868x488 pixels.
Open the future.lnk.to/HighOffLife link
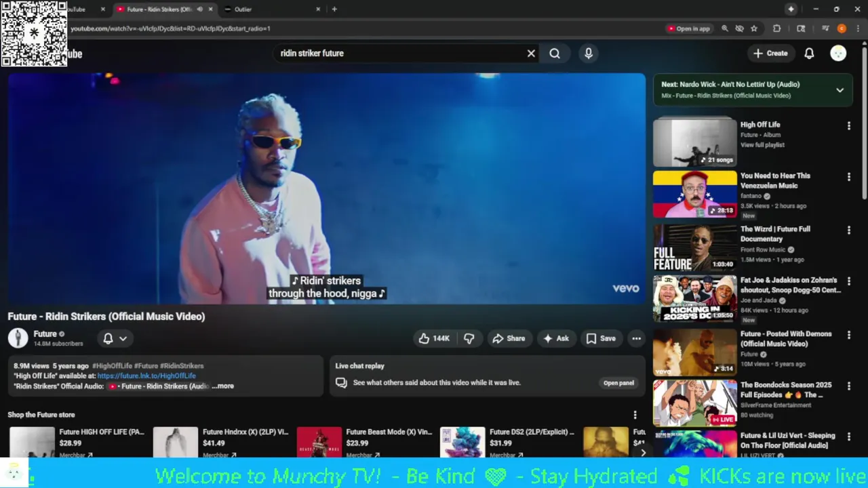click(146, 375)
